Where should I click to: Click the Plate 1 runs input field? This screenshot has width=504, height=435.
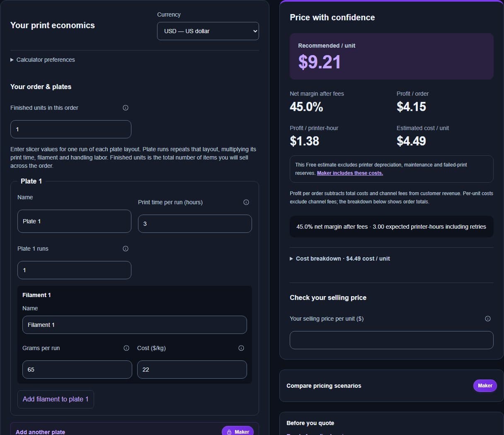pyautogui.click(x=74, y=270)
